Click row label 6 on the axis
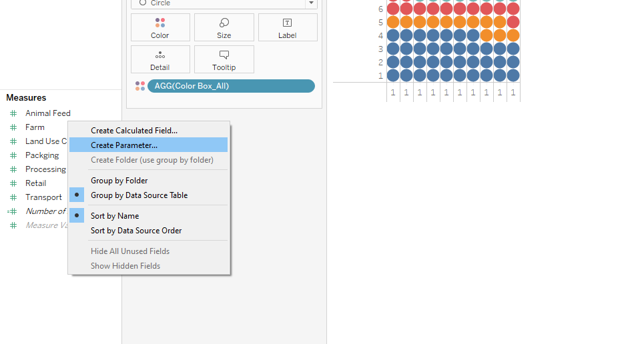The width and height of the screenshot is (644, 344). pyautogui.click(x=381, y=9)
